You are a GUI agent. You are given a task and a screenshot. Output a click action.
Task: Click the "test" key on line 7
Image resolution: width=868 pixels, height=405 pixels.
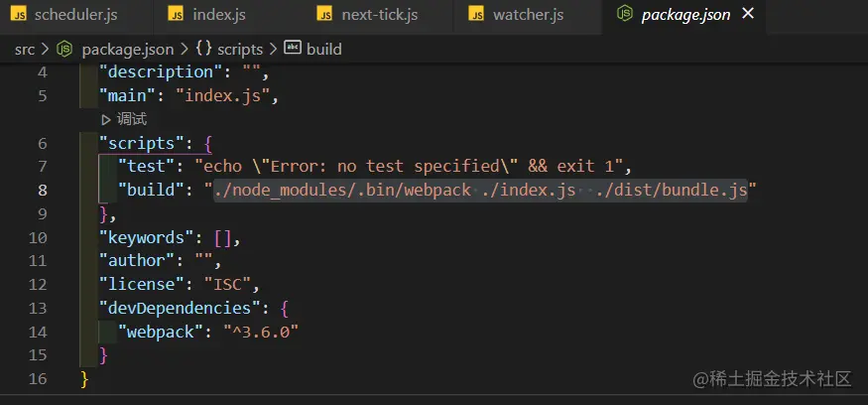coord(147,166)
